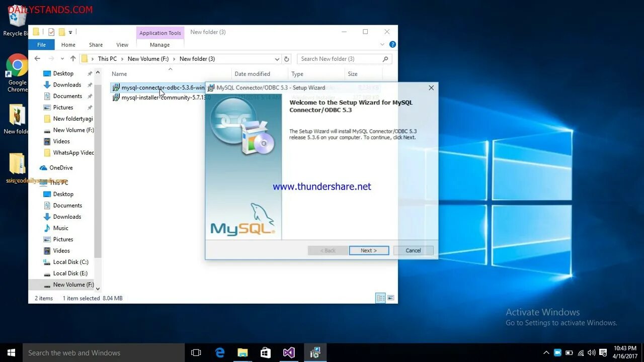Switch to the View ribbon tab
Image resolution: width=644 pixels, height=362 pixels.
coord(122,45)
